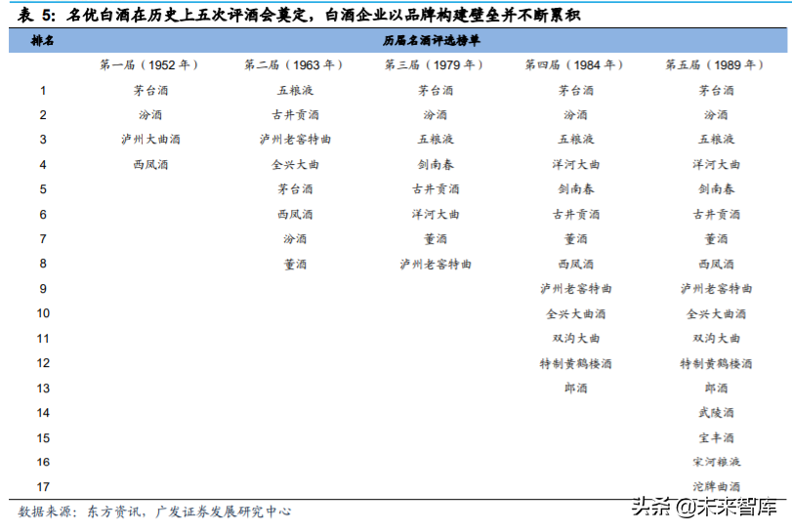Select '泸州老窖特曲' under 第五届 (1989)
The image size is (792, 532).
716,289
